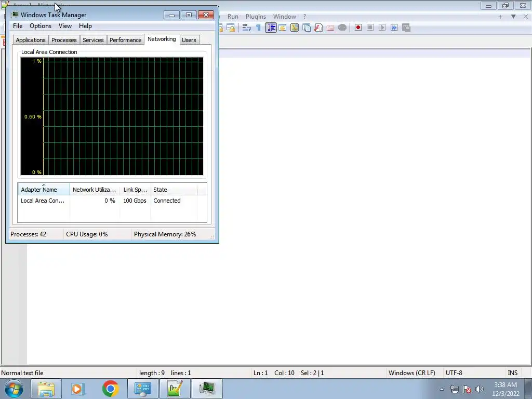Viewport: 532px width, 399px height.
Task: Open Plugins menu in Notepad++
Action: [x=256, y=16]
